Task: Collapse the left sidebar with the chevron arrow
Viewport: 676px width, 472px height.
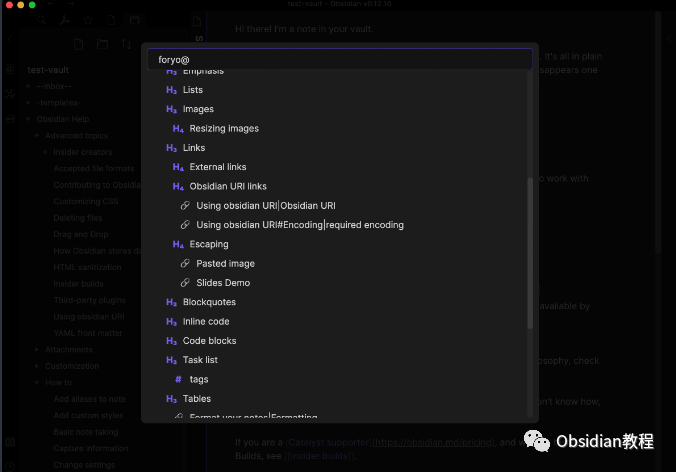Action: (x=9, y=39)
